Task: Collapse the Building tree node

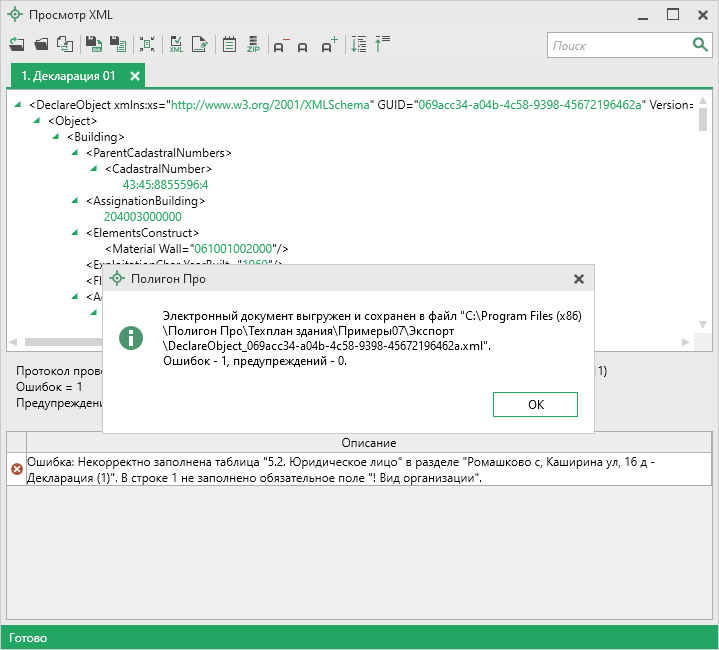Action: pyautogui.click(x=58, y=136)
